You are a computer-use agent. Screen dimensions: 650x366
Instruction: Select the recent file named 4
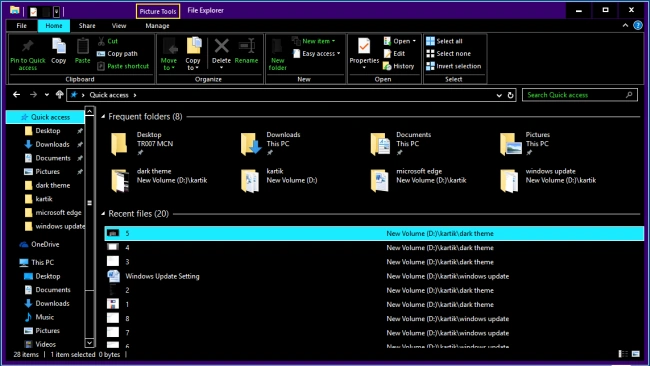click(374, 247)
